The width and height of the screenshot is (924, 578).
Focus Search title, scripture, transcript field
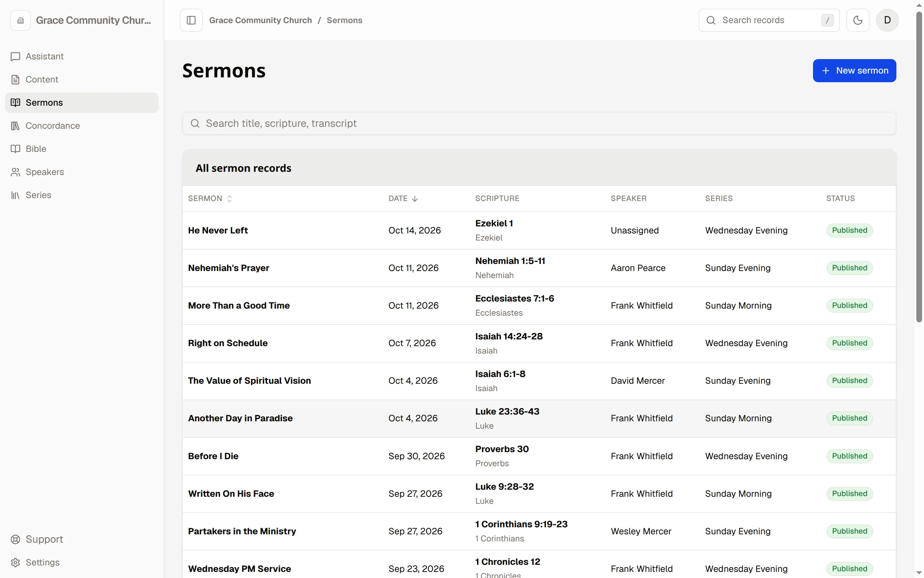click(x=539, y=124)
